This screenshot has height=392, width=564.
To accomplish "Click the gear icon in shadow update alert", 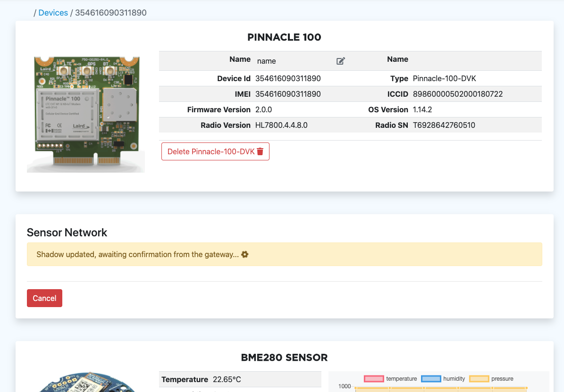I will tap(244, 254).
